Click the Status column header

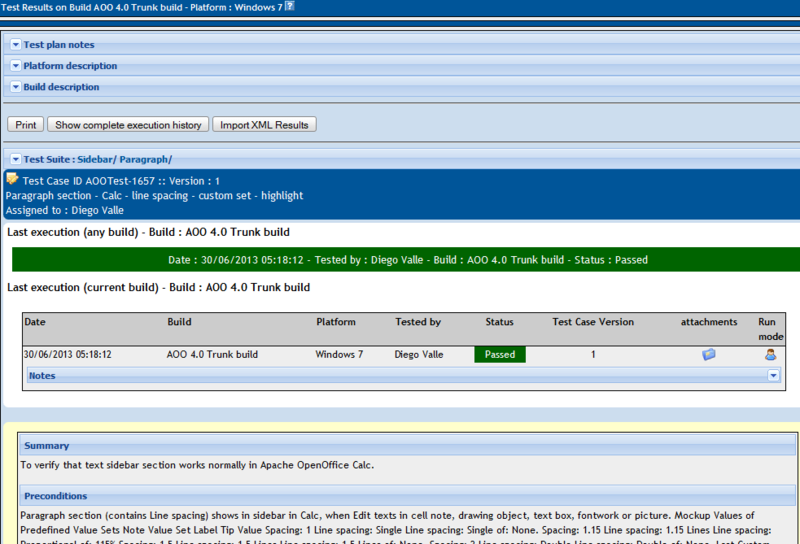pyautogui.click(x=499, y=322)
